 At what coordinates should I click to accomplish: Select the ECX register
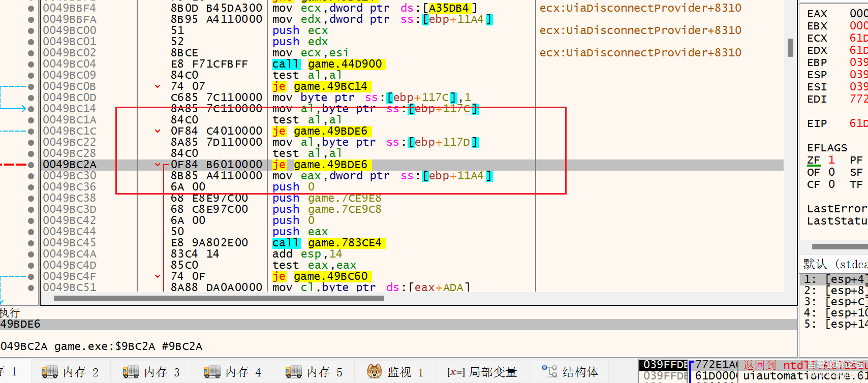pyautogui.click(x=817, y=38)
